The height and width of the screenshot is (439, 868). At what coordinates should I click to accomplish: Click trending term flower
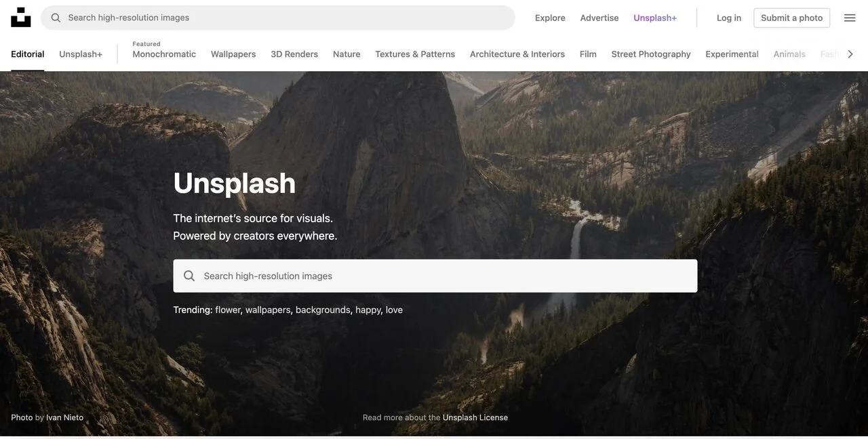point(228,310)
